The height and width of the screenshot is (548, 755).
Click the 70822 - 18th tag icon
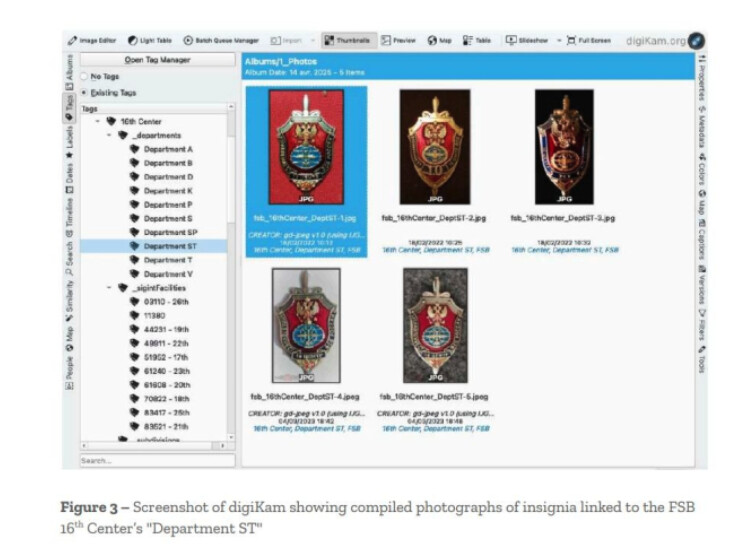(x=134, y=398)
